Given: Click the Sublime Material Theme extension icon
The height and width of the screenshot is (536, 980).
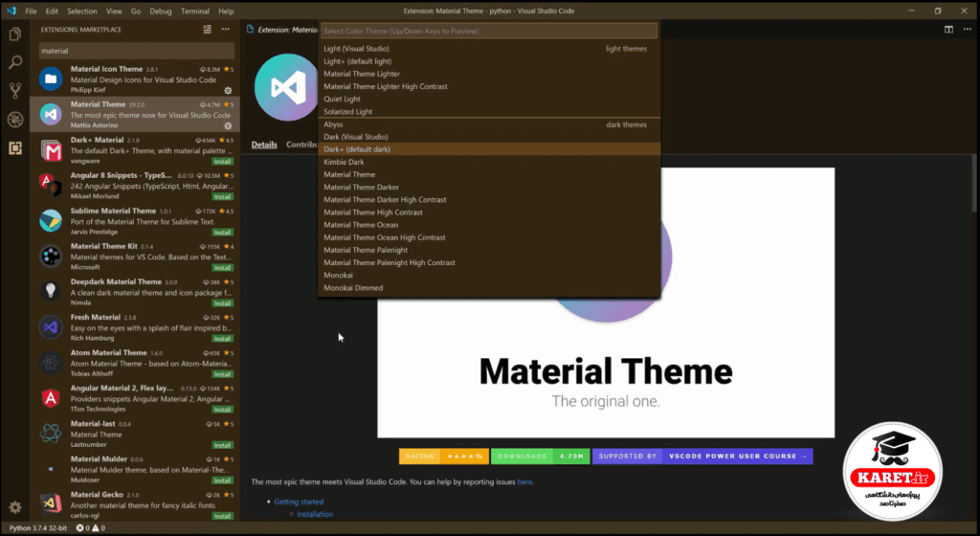Looking at the screenshot, I should (51, 220).
